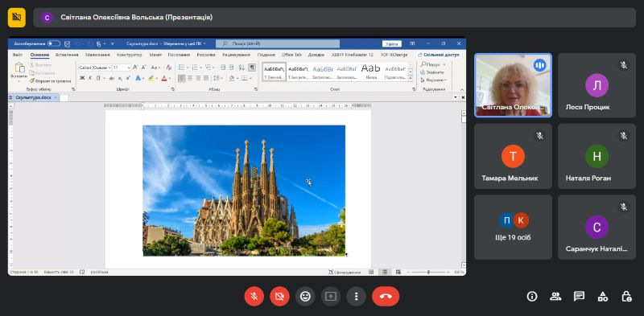Switch to the Office Tab ribbon tab

pyautogui.click(x=291, y=55)
